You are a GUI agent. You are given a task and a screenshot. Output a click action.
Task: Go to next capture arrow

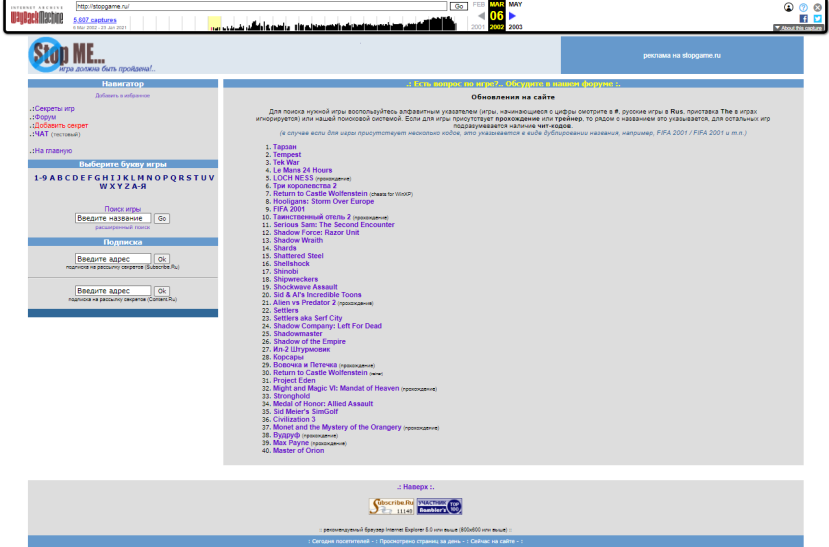(512, 16)
